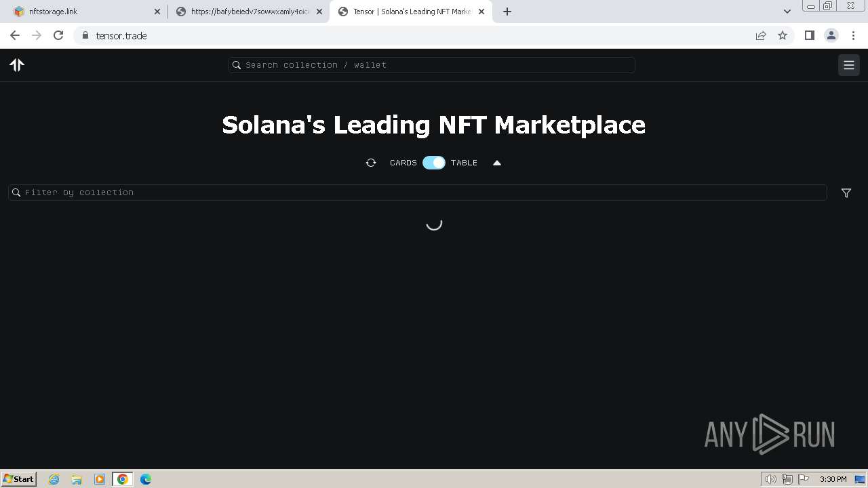Select the CARDS view label
868x488 pixels.
(403, 163)
